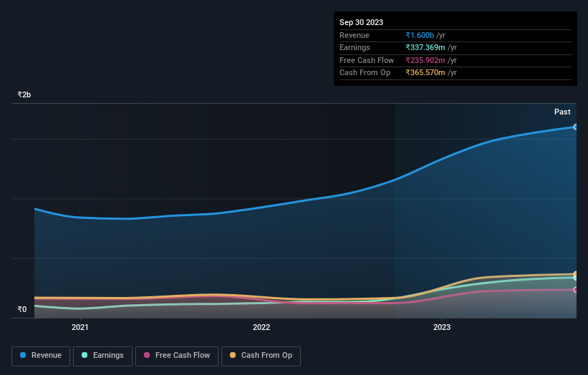
Task: Click the Free Cash Flow row label in the tooltip
Action: point(367,60)
